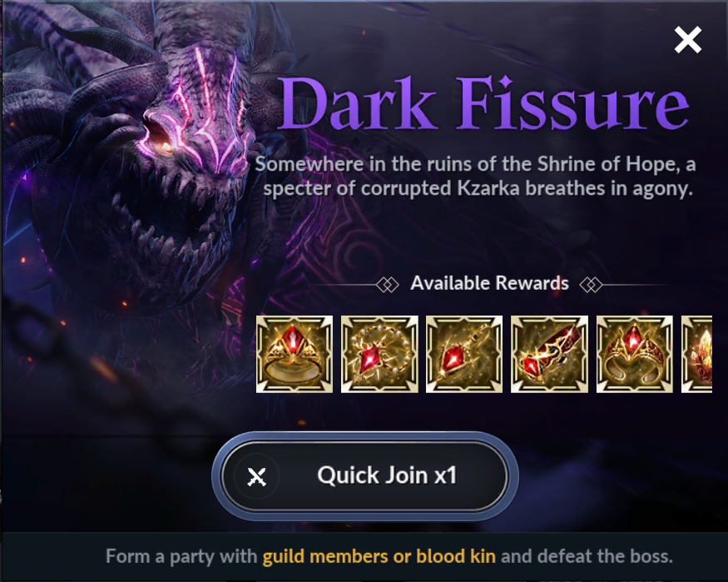Click "Form a party with" footer text
Screen dimensions: 728x582
coord(181,556)
